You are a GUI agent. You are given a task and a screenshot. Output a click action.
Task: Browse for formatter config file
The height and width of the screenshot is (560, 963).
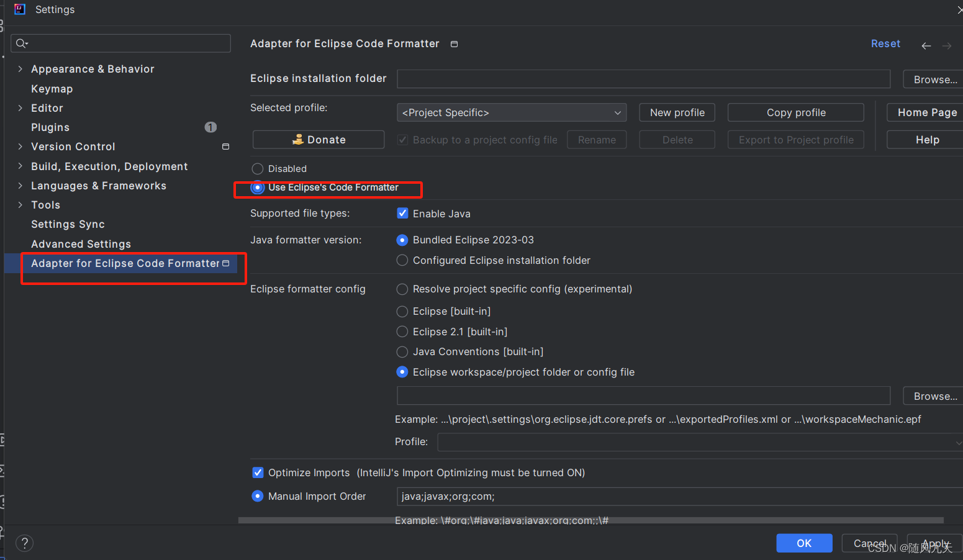[x=933, y=396]
